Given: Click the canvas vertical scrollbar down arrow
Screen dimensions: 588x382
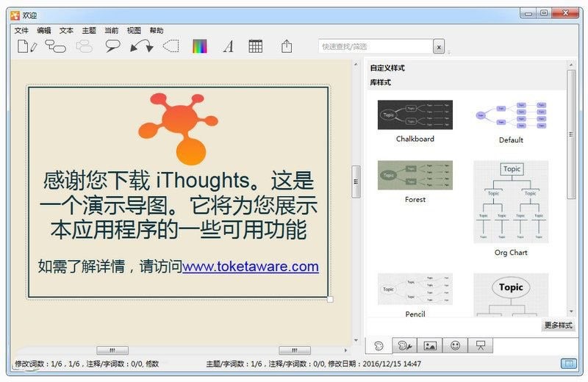Looking at the screenshot, I should tap(356, 340).
